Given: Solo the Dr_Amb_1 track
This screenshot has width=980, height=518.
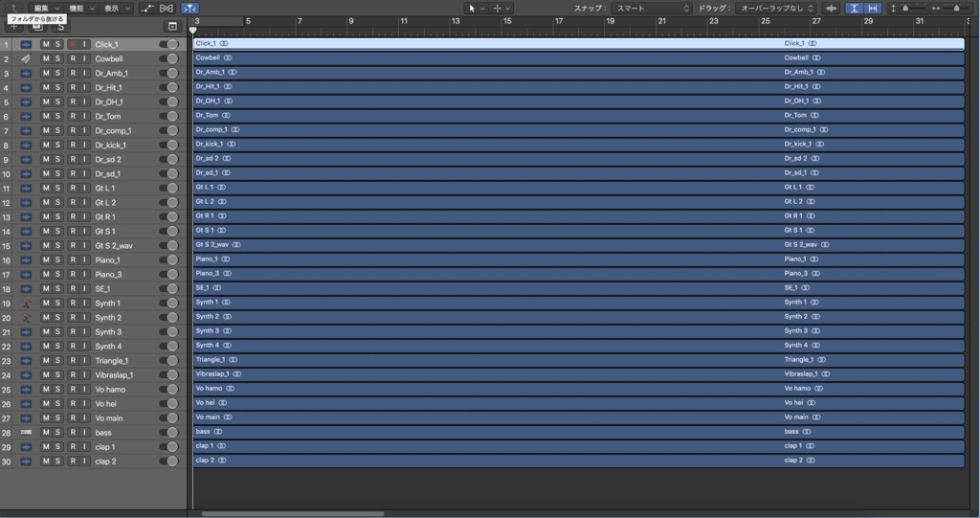Looking at the screenshot, I should point(57,73).
